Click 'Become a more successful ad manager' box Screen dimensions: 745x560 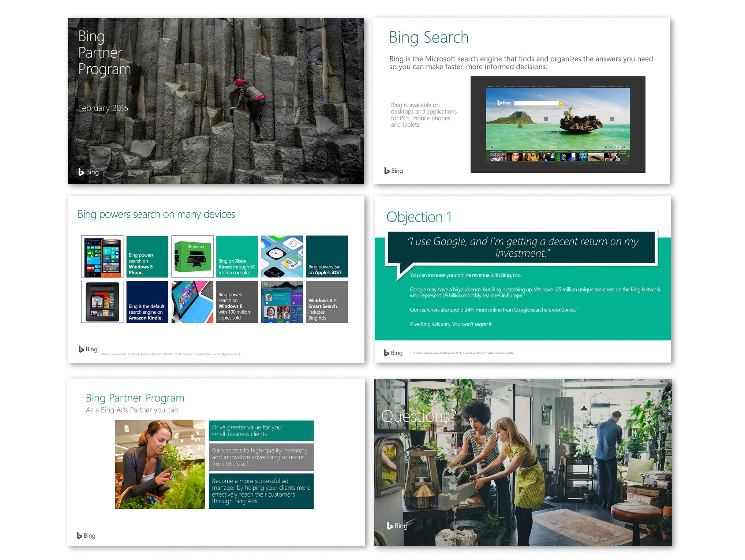[x=261, y=491]
